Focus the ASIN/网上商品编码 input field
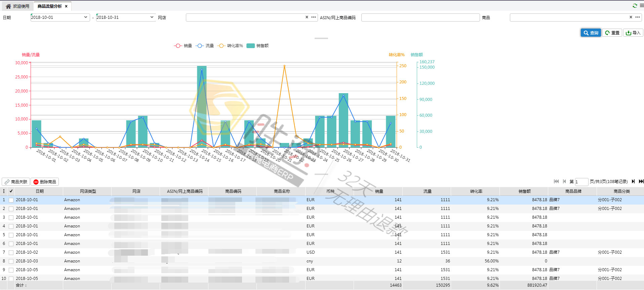644x290 pixels. tap(420, 17)
